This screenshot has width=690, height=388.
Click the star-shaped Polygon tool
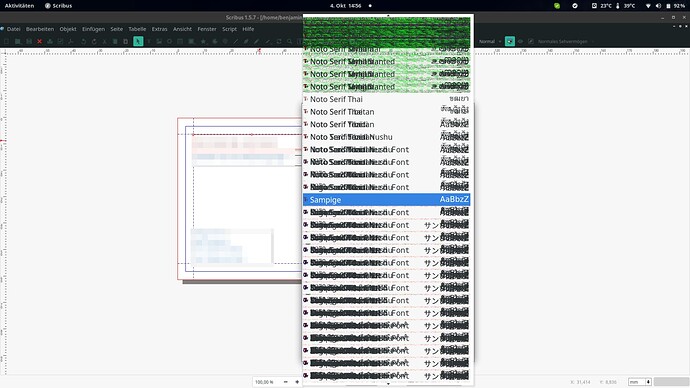click(203, 41)
